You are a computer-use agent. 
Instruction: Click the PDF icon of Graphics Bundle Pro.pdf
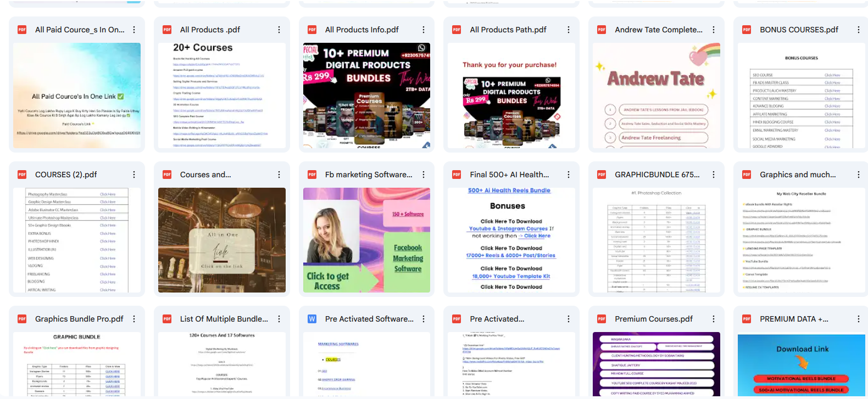click(22, 319)
